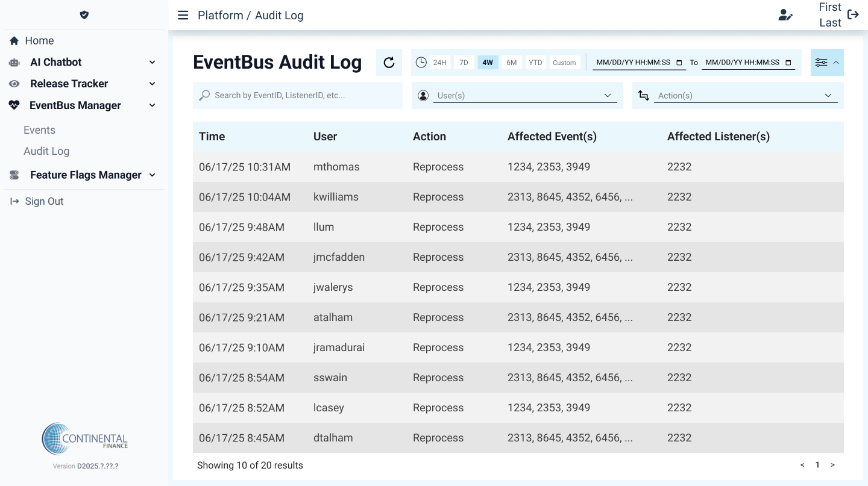Go to next page of results
The height and width of the screenshot is (486, 868).
832,465
